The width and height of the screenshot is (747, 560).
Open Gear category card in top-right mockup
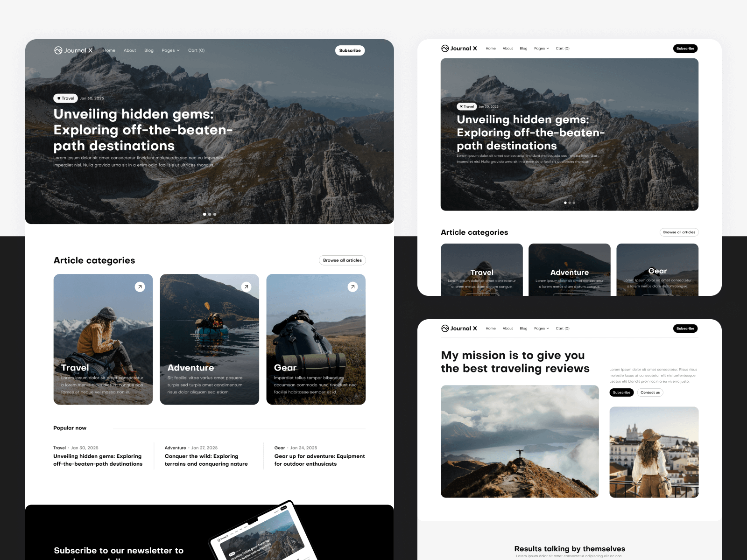coord(657,270)
